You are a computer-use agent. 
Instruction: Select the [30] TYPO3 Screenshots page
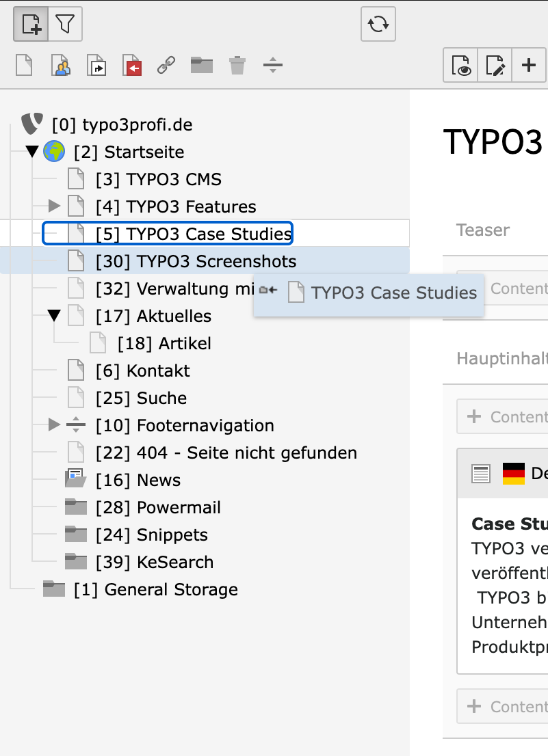pyautogui.click(x=196, y=261)
